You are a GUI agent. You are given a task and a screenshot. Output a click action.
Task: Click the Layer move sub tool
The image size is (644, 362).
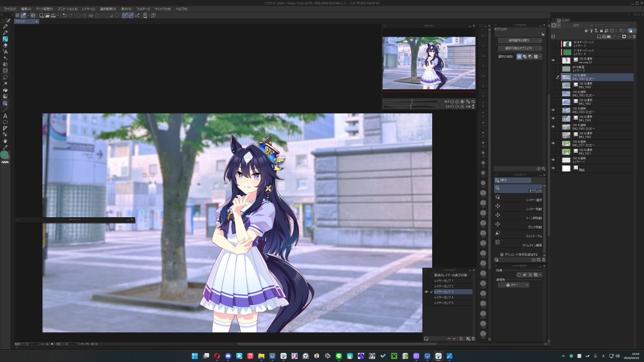[x=519, y=206]
